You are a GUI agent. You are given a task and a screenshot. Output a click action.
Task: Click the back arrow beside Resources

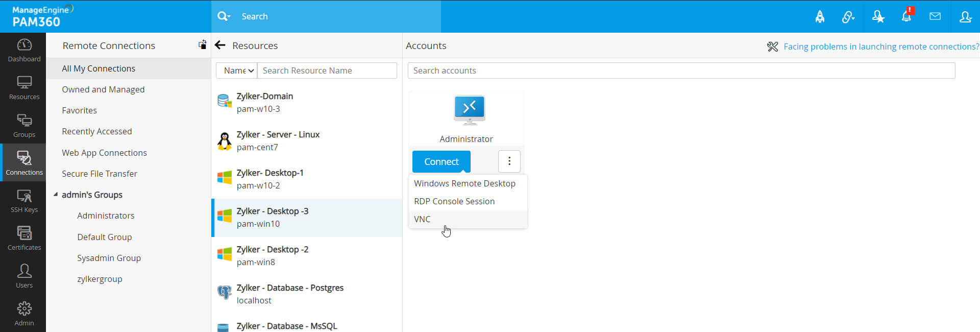[x=220, y=45]
